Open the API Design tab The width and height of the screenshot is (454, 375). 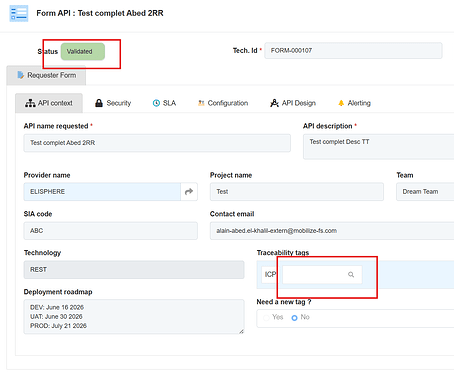pos(293,103)
